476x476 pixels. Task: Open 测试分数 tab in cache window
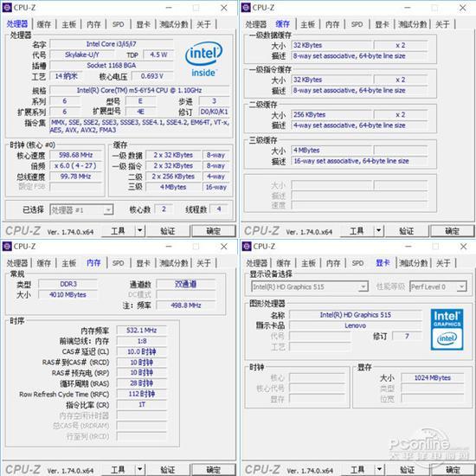click(x=413, y=24)
